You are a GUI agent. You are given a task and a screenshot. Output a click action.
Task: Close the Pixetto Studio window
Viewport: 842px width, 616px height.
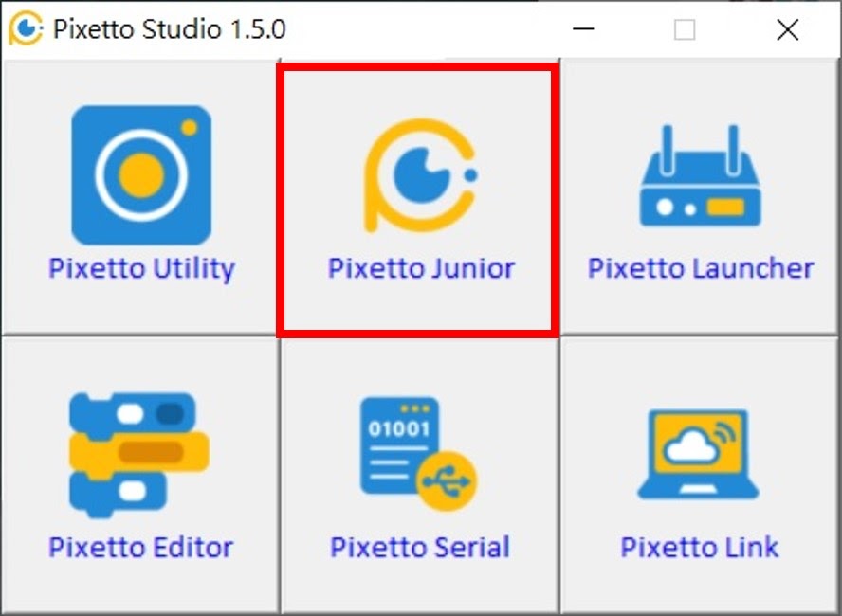(788, 29)
